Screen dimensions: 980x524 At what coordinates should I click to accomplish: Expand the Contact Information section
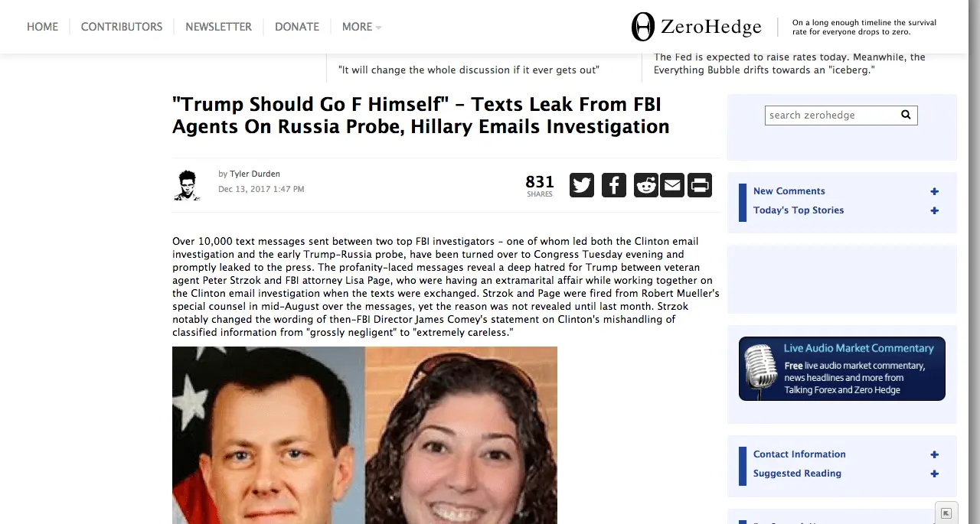934,454
